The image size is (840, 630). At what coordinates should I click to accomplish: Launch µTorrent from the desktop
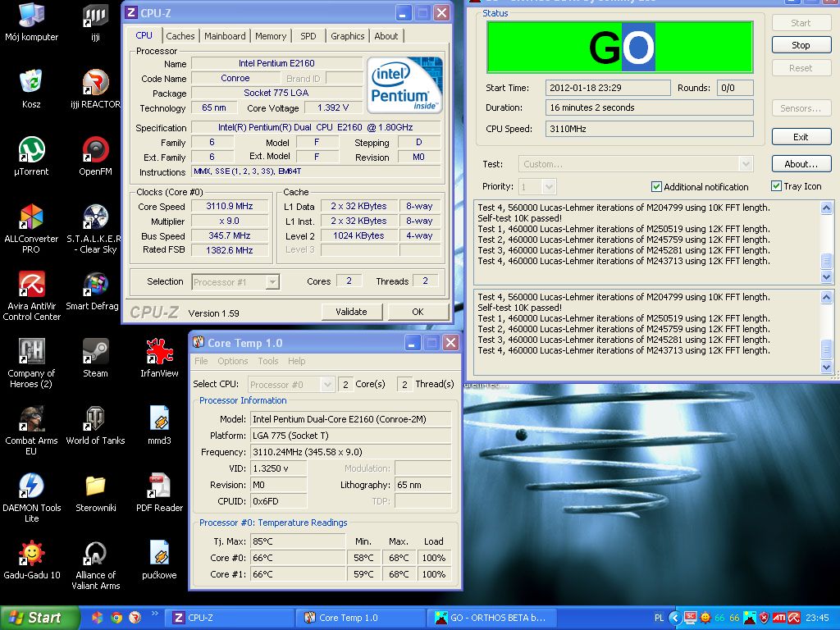(x=31, y=157)
